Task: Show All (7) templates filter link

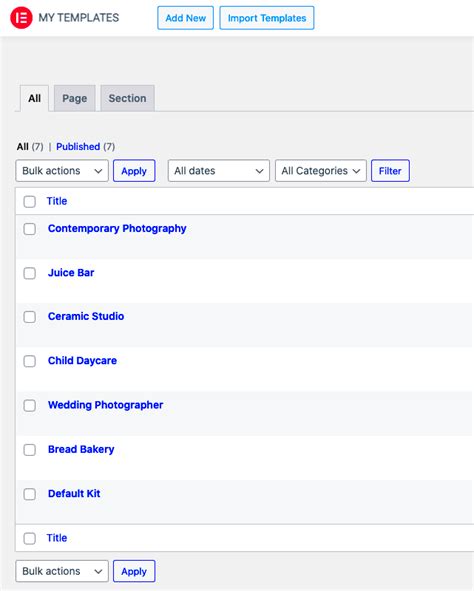Action: click(x=30, y=147)
